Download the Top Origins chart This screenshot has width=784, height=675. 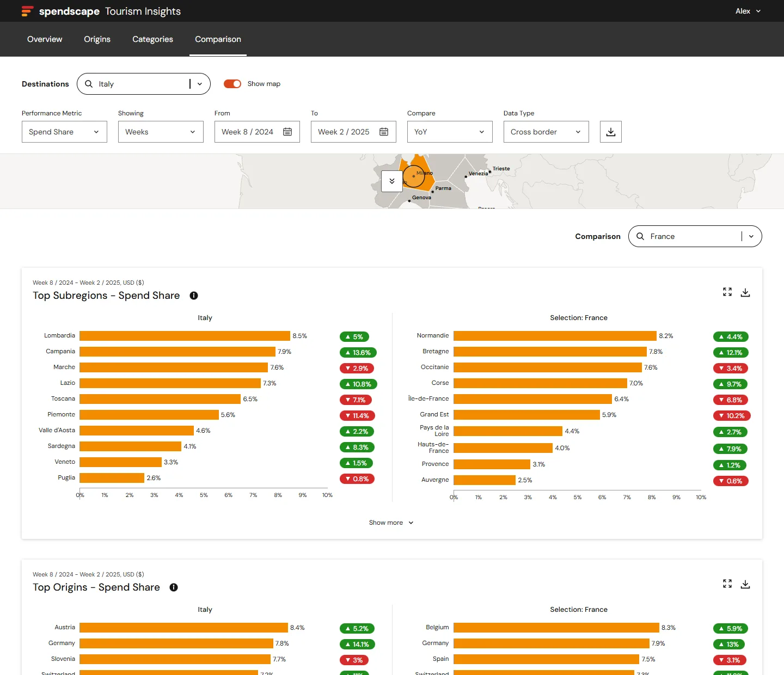coord(745,584)
